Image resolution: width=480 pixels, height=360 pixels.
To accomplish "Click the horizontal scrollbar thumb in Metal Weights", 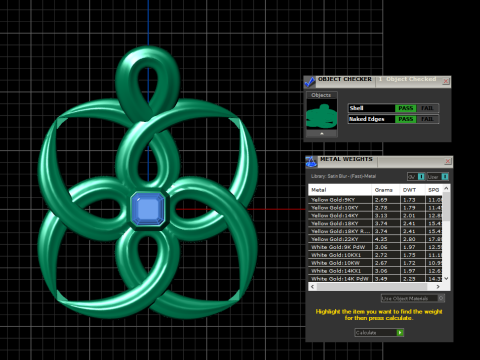I will point(372,287).
